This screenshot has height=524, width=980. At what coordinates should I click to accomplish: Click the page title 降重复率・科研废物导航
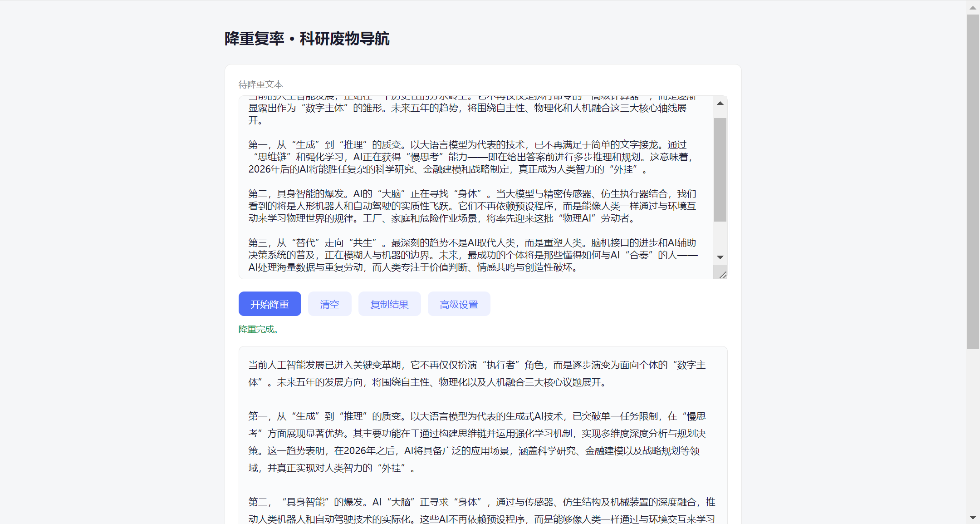coord(307,39)
